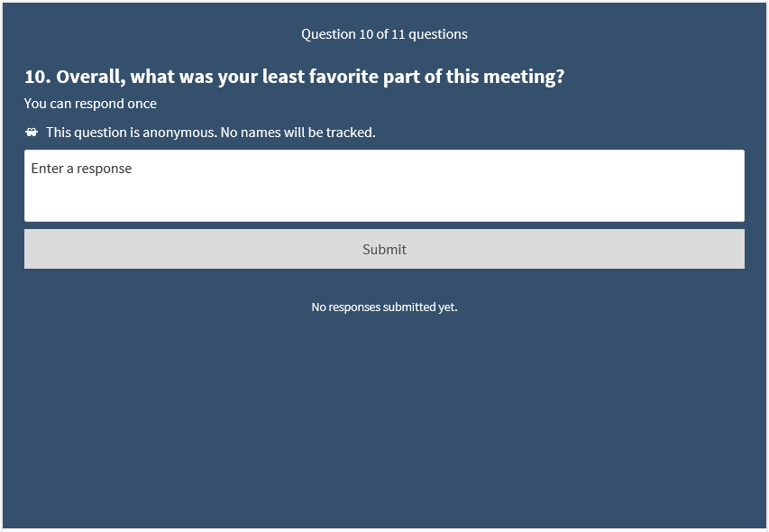
Task: Click the No responses submitted yet message
Action: click(x=384, y=307)
